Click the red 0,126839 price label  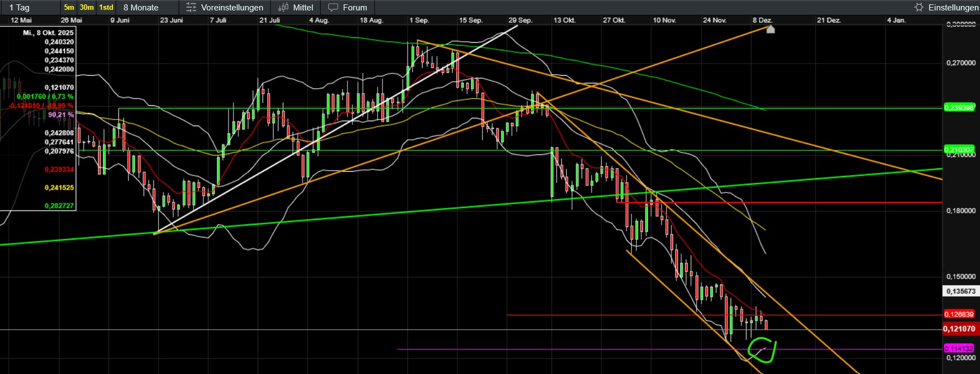coord(959,315)
